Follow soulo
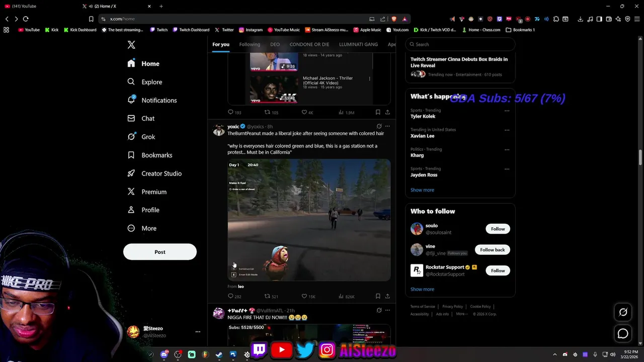 (x=498, y=229)
